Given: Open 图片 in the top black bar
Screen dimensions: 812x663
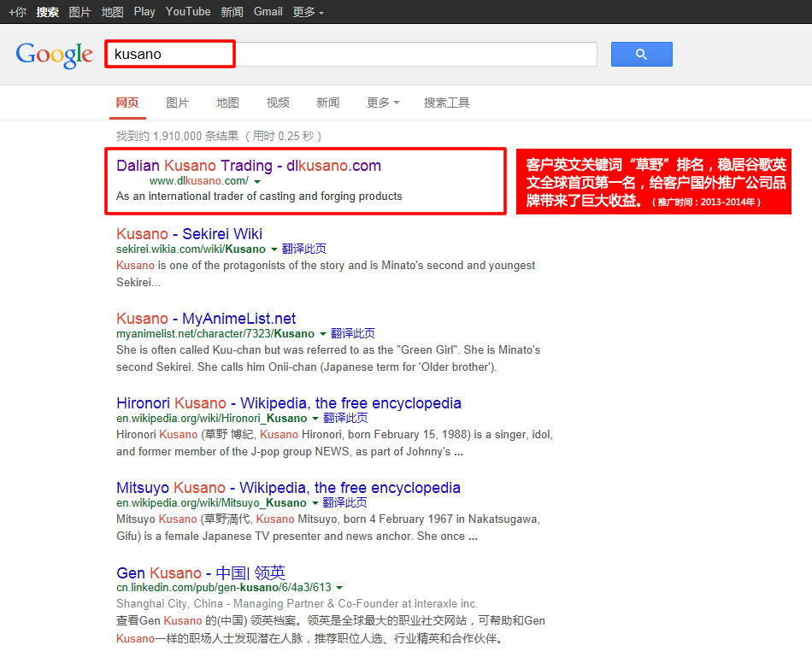Looking at the screenshot, I should tap(79, 12).
